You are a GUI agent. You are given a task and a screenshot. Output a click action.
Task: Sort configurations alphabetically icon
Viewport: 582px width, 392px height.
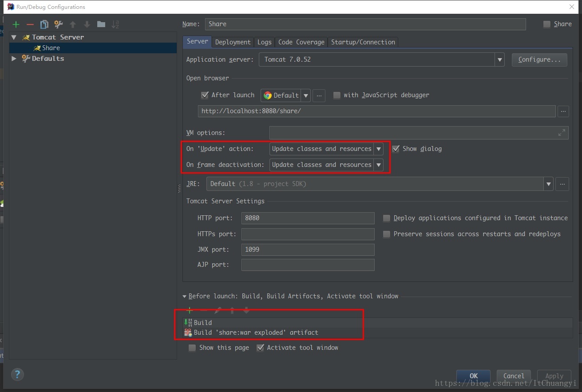[115, 25]
